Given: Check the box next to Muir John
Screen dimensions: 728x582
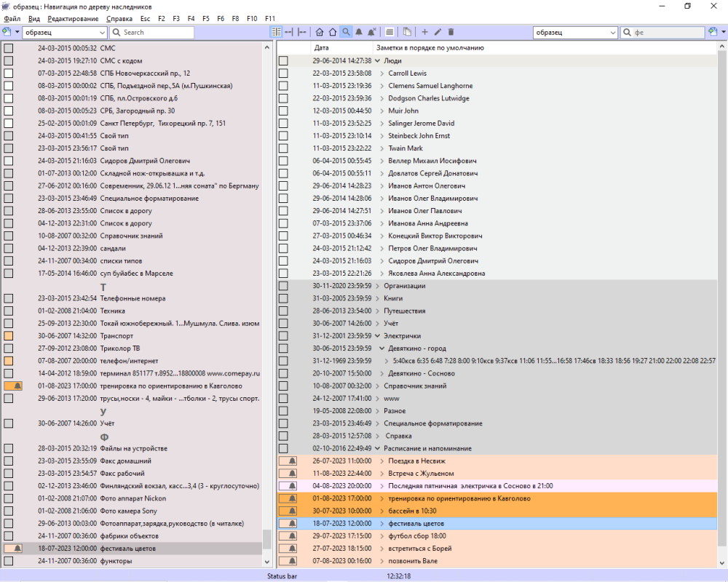Looking at the screenshot, I should pyautogui.click(x=283, y=111).
